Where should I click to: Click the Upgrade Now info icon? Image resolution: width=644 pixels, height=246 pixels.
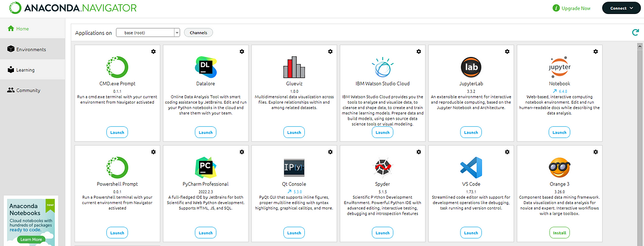click(x=556, y=8)
